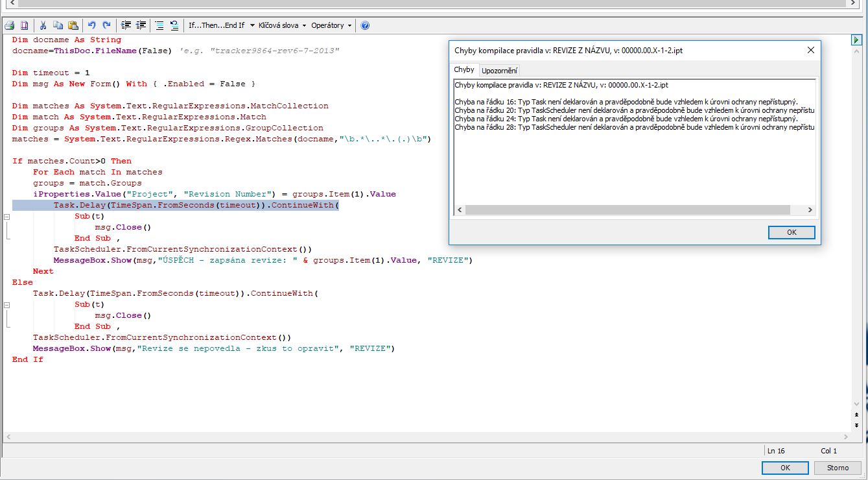This screenshot has height=480, width=868.
Task: Click the Cut scissors icon
Action: coord(43,26)
